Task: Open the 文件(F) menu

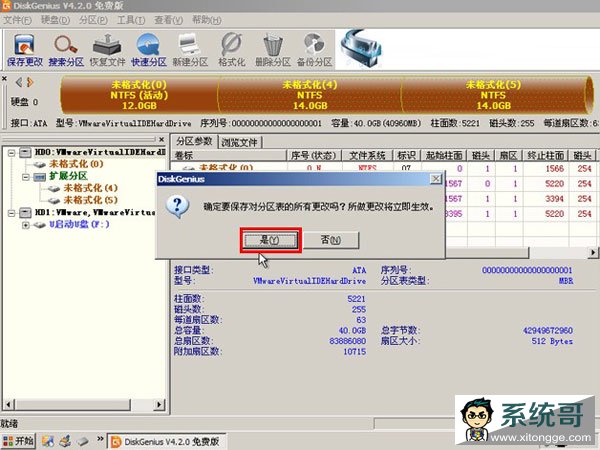Action: pos(18,20)
